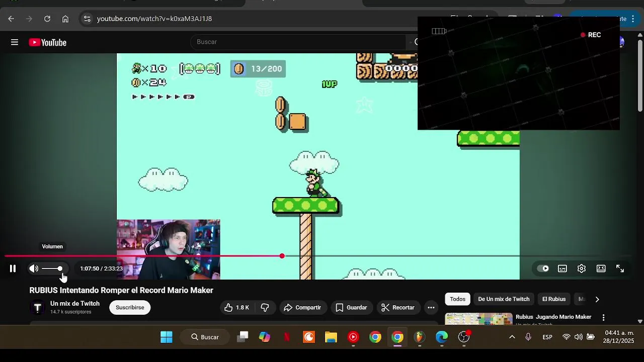
Task: Open Windows Start menu
Action: coord(167,337)
